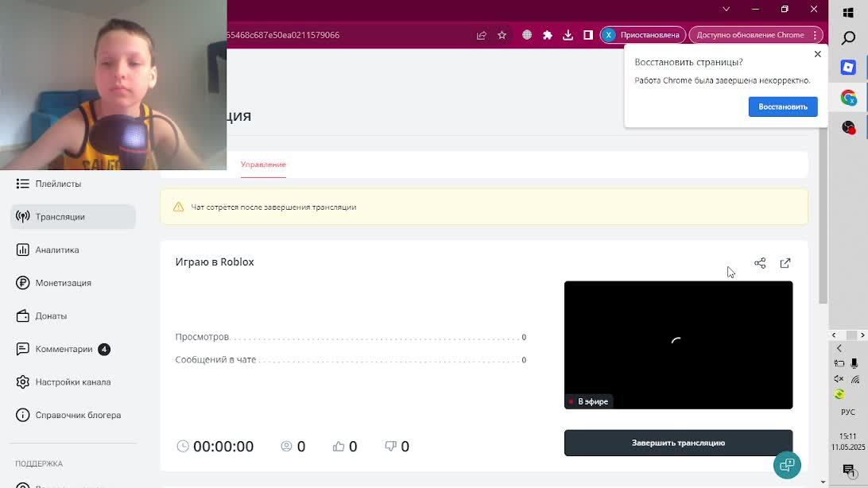Screen dimensions: 868x488
Task: Click the Приостановлена profile button
Action: click(643, 35)
